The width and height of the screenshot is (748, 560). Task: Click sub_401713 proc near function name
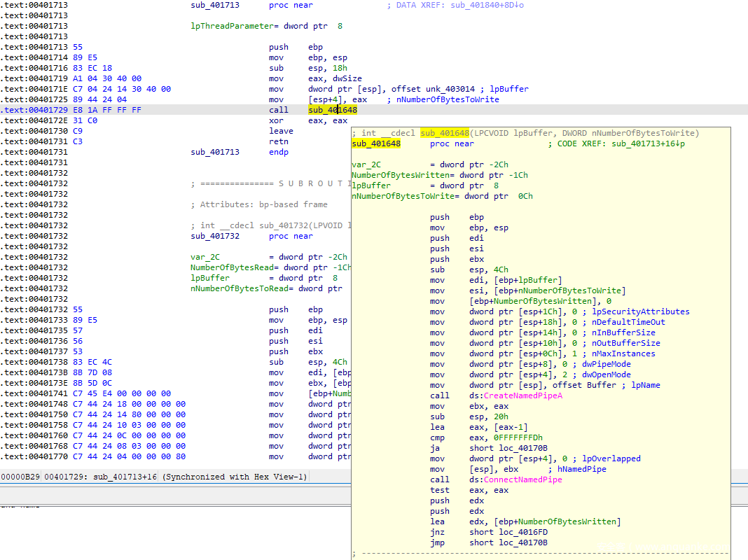(x=214, y=5)
